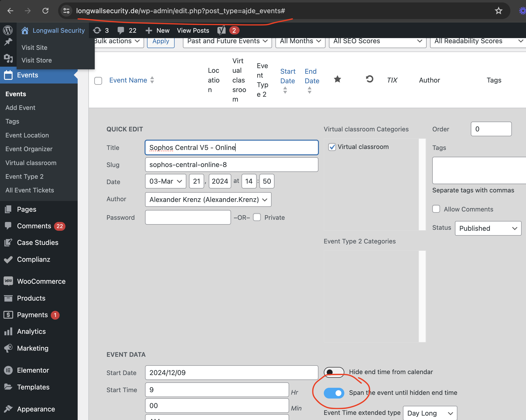Open the comments bubble icon showing 22

click(x=121, y=30)
